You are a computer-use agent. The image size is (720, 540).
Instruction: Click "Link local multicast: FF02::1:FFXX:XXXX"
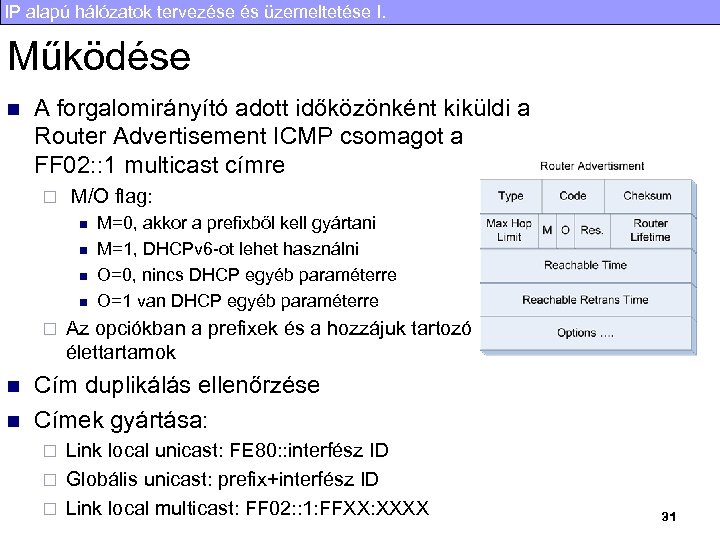248,509
